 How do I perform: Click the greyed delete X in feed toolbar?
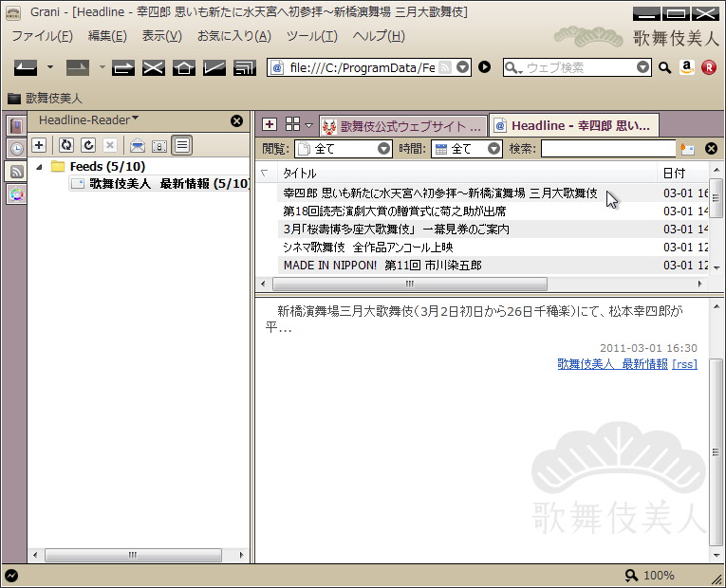coord(110,145)
